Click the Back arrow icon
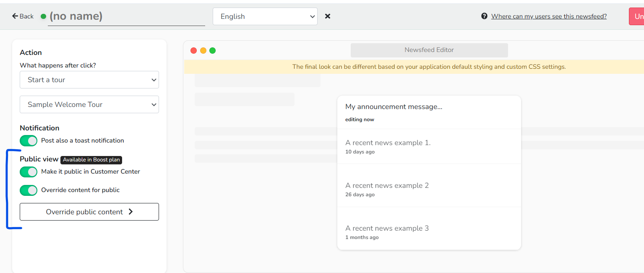 tap(15, 16)
